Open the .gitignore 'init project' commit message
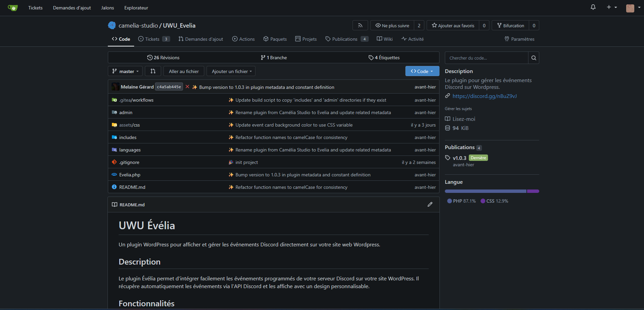Screen dimensions: 644x310 (x=247, y=162)
